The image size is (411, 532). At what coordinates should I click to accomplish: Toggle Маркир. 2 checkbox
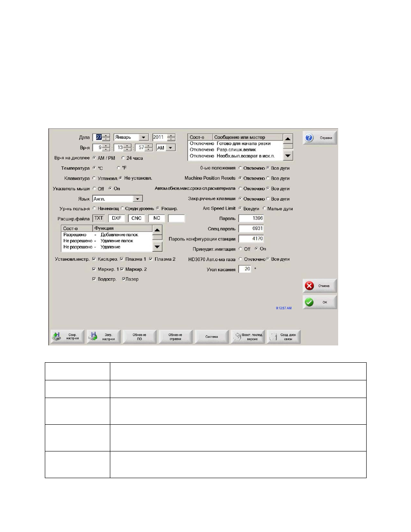(122, 269)
